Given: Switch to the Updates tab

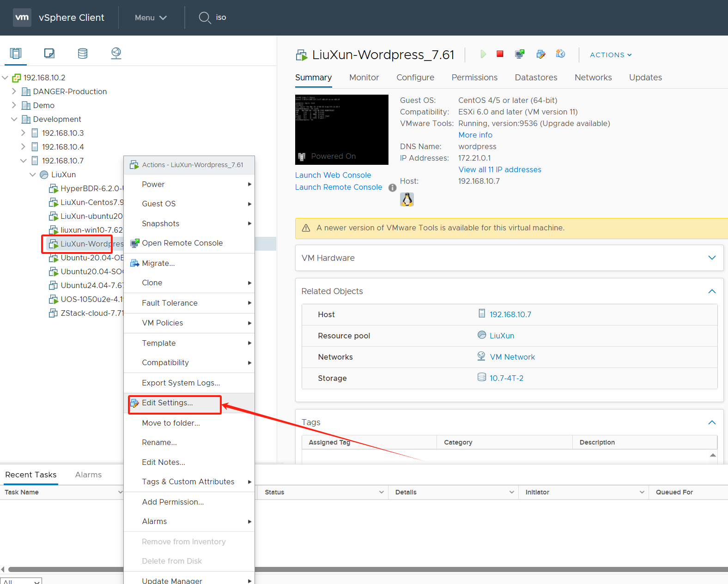Looking at the screenshot, I should tap(645, 78).
